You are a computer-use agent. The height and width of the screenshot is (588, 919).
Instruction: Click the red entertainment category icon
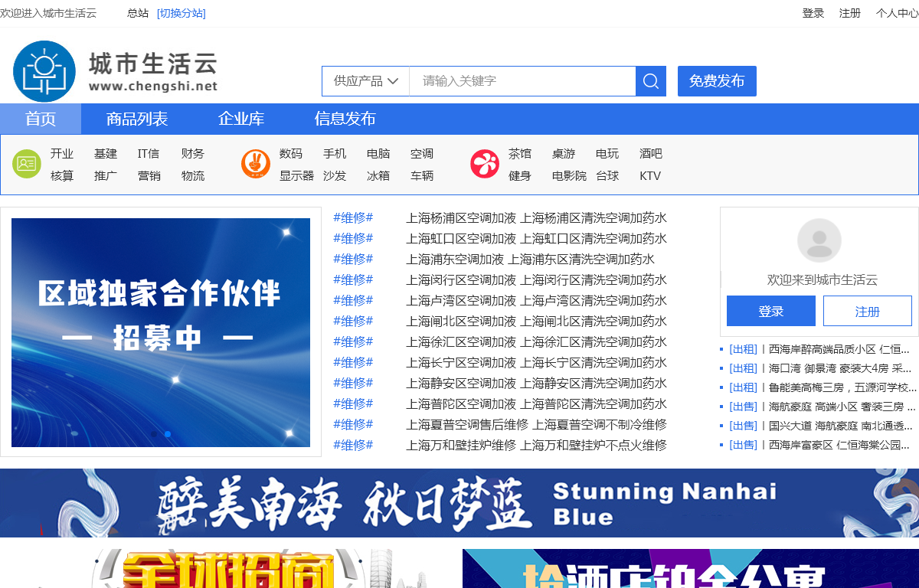pos(485,164)
